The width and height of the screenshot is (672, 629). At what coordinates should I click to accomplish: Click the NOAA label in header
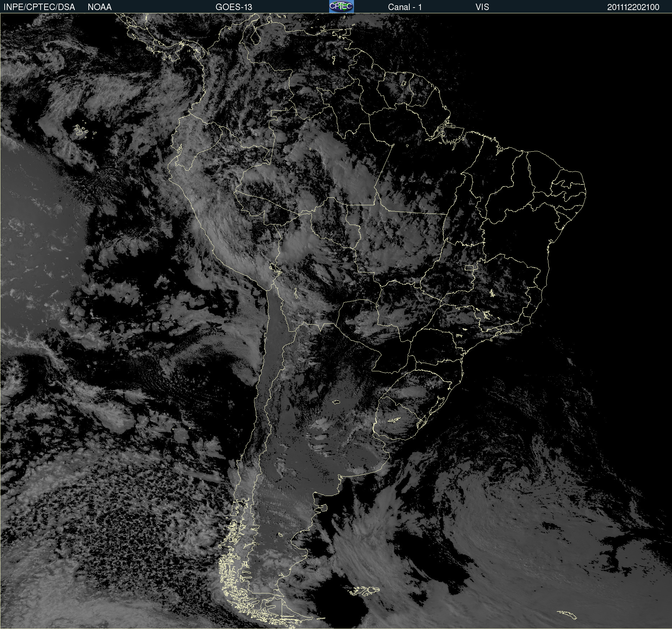click(x=100, y=7)
